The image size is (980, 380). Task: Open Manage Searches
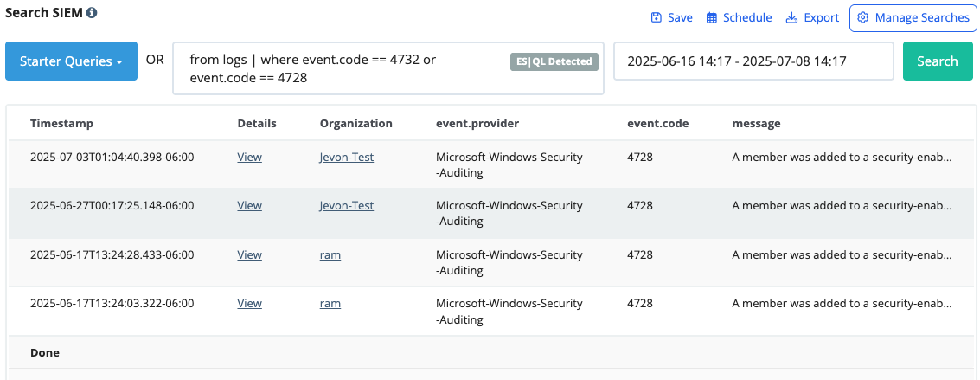coord(913,17)
